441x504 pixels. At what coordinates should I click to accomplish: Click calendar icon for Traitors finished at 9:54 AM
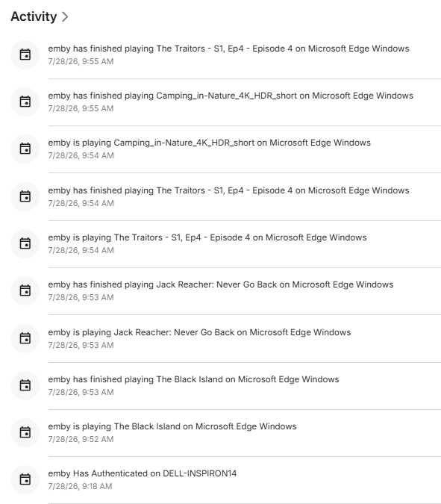pyautogui.click(x=25, y=196)
